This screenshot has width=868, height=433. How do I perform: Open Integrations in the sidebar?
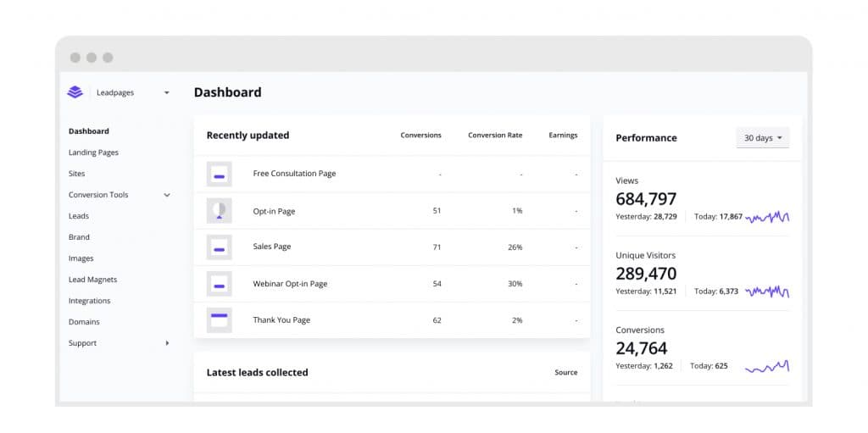tap(90, 301)
